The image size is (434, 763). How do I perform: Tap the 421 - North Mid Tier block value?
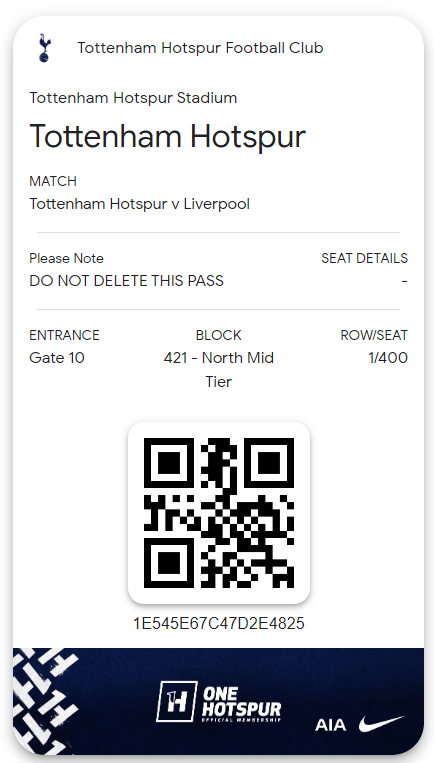218,370
